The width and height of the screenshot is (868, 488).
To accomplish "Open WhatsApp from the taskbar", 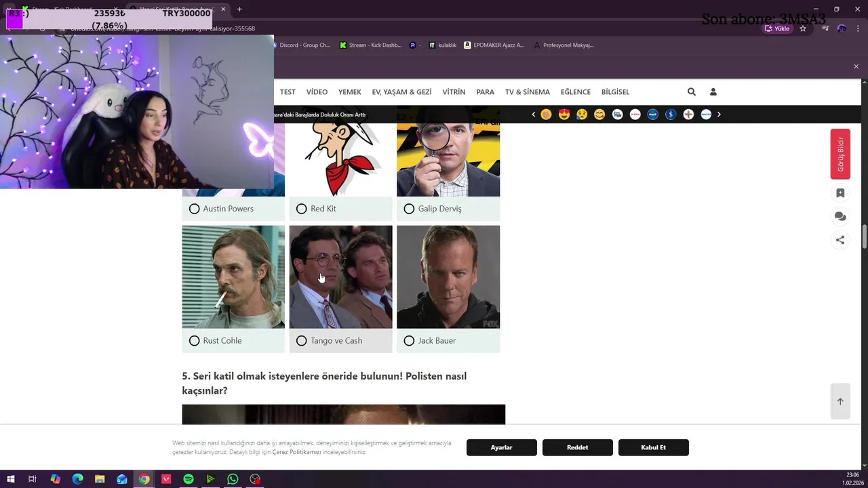I will (x=233, y=479).
